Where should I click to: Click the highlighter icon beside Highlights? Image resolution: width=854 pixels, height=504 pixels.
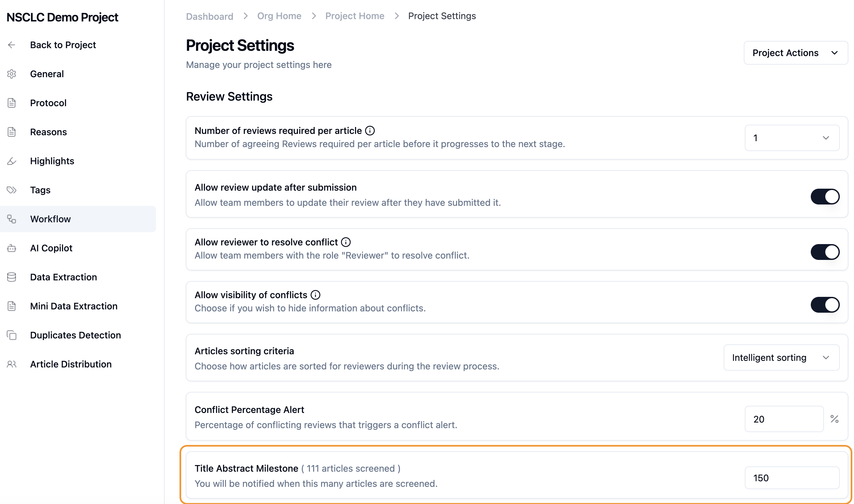tap(12, 161)
